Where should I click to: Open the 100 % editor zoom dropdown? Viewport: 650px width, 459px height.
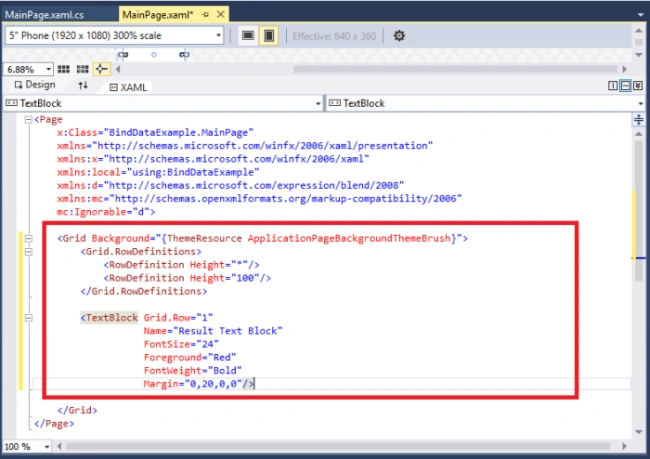[x=27, y=447]
